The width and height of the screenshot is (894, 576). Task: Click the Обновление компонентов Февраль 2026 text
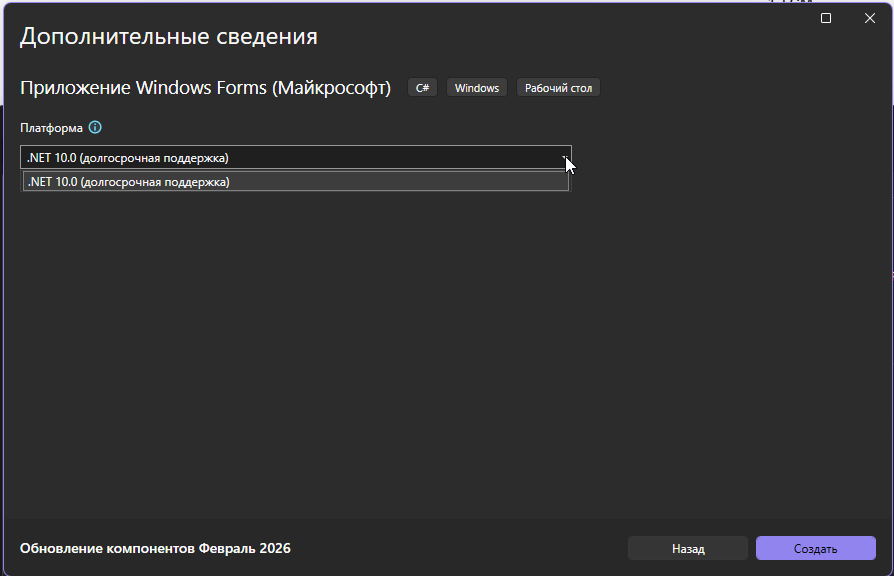[155, 548]
